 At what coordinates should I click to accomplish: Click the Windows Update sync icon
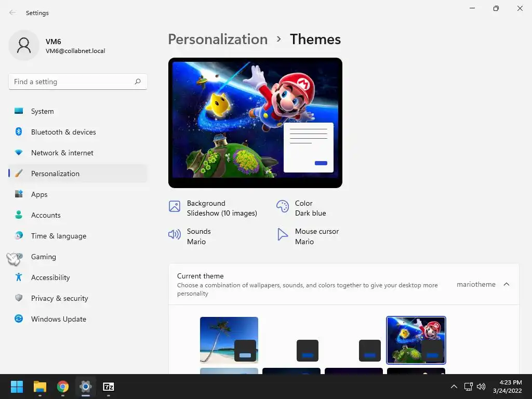pyautogui.click(x=19, y=318)
